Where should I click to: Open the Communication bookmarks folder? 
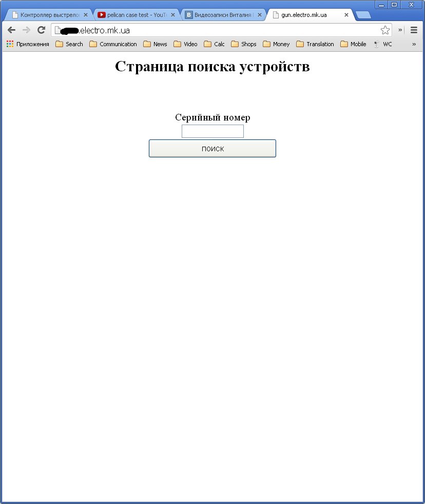[113, 44]
